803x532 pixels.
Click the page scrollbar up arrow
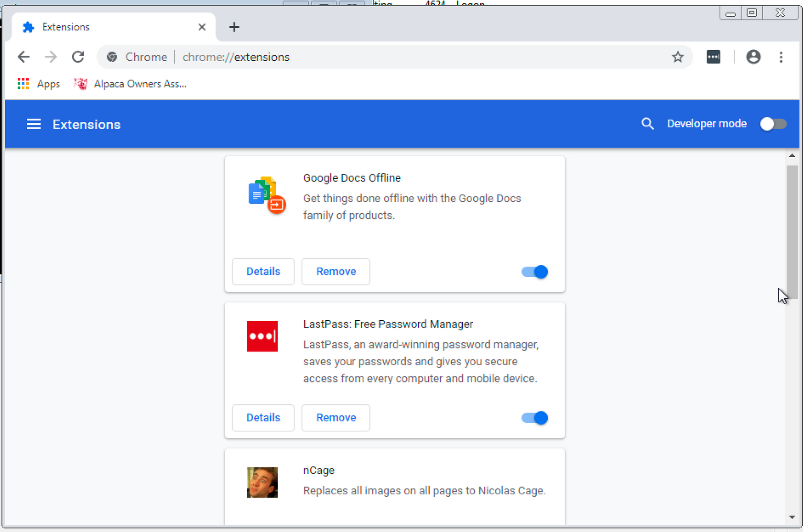tap(792, 156)
